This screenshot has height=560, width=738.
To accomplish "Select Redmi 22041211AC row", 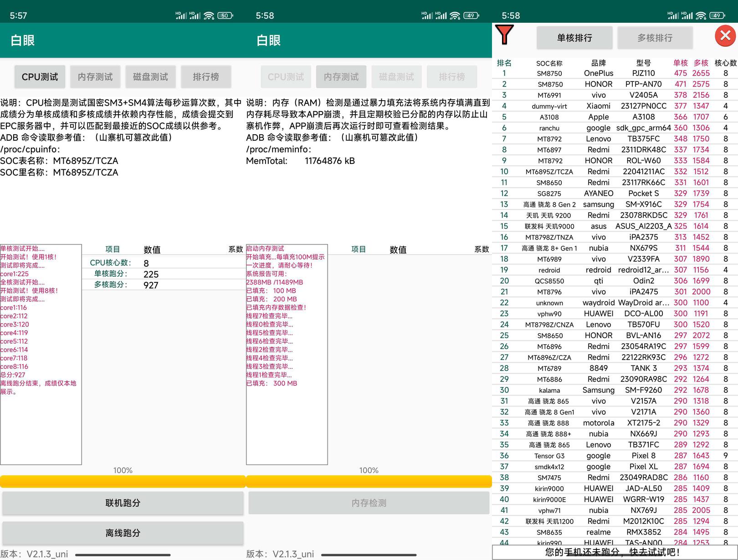I will (615, 172).
